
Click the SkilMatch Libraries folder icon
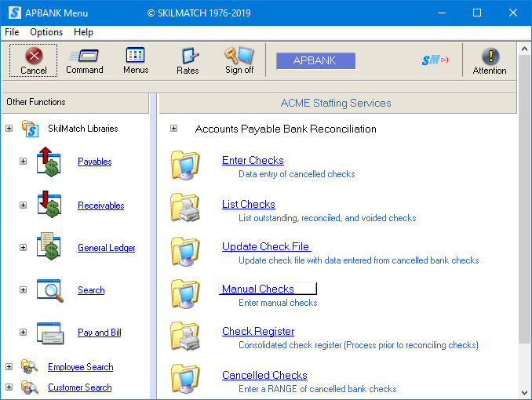coord(30,129)
